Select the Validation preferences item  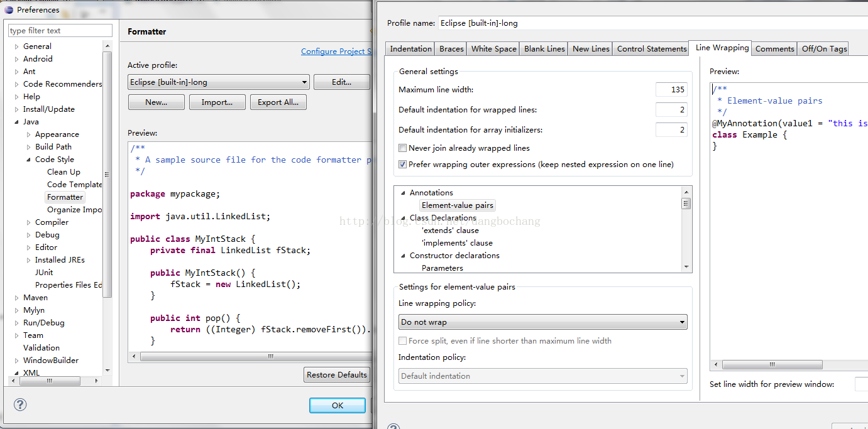coord(41,348)
